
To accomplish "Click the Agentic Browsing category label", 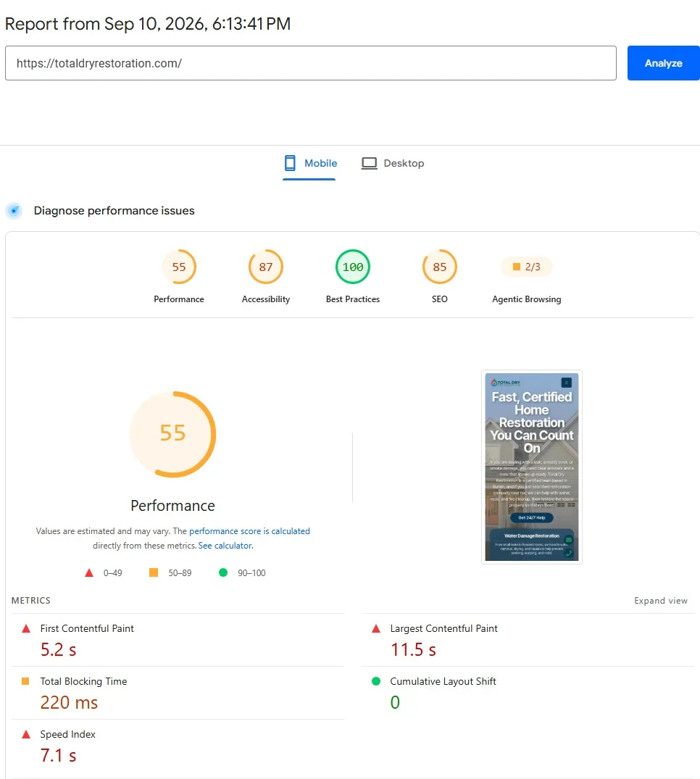I will point(527,299).
